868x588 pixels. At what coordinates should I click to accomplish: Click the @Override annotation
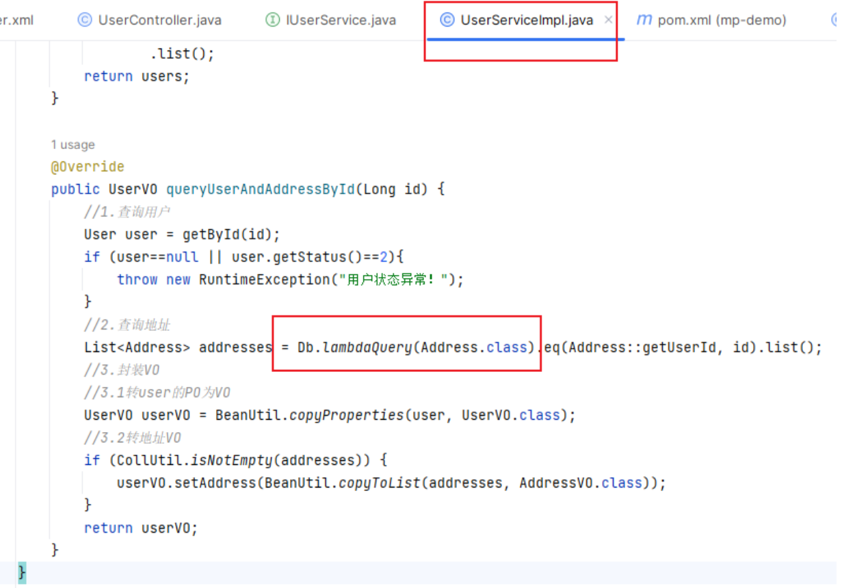[88, 167]
